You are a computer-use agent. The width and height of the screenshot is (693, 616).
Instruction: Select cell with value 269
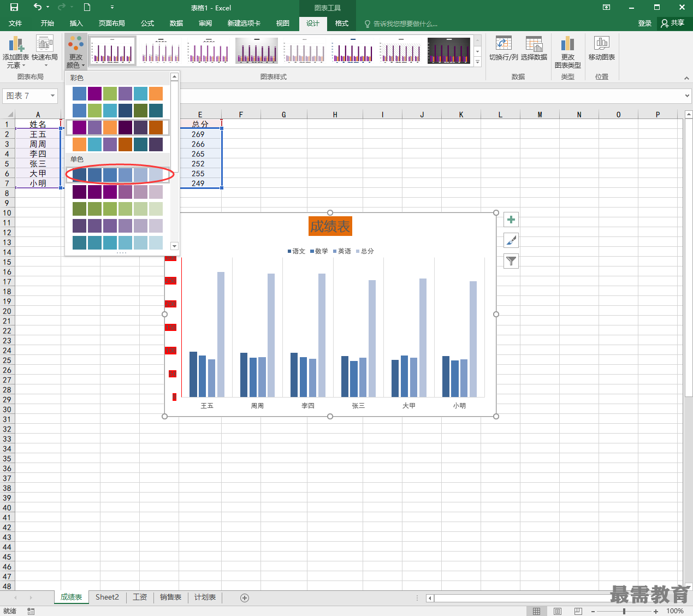click(x=200, y=134)
